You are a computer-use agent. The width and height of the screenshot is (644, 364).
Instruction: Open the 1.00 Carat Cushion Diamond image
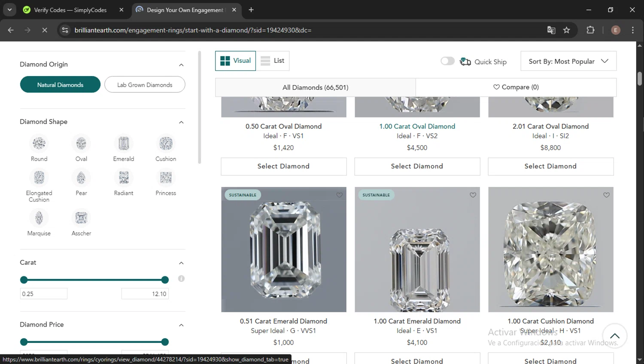click(551, 249)
